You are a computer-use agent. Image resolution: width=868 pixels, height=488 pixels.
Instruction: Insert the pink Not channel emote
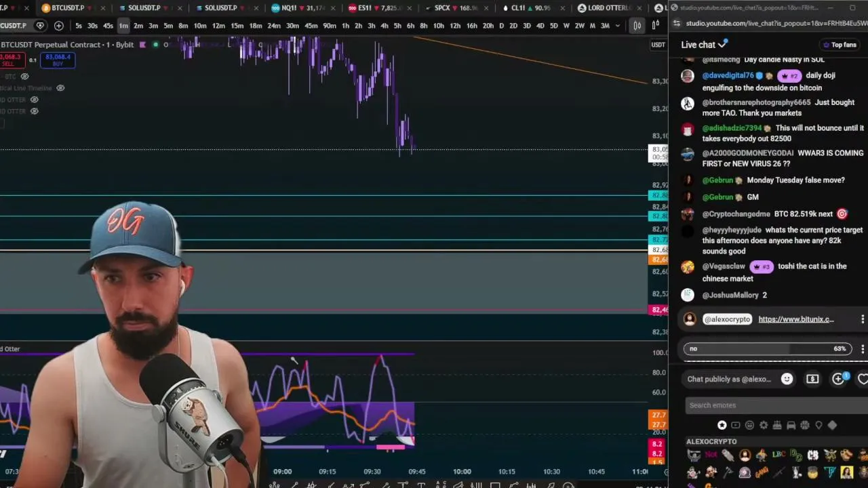pyautogui.click(x=711, y=455)
